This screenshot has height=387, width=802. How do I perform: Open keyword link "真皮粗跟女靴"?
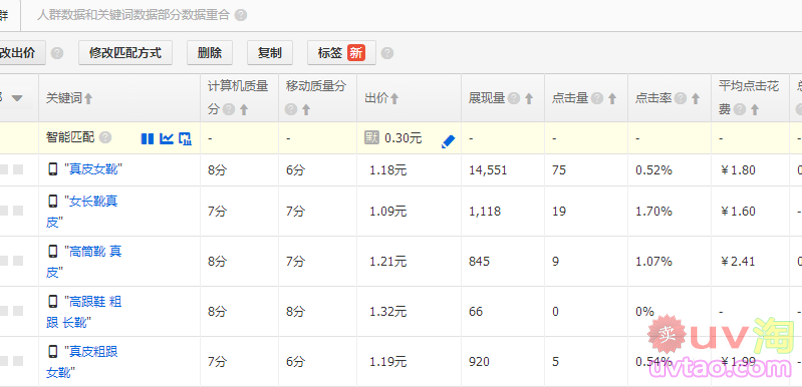82,361
